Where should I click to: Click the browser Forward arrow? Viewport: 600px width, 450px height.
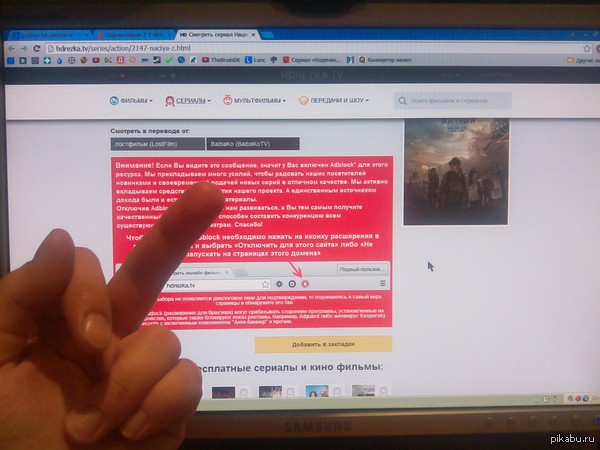point(22,46)
